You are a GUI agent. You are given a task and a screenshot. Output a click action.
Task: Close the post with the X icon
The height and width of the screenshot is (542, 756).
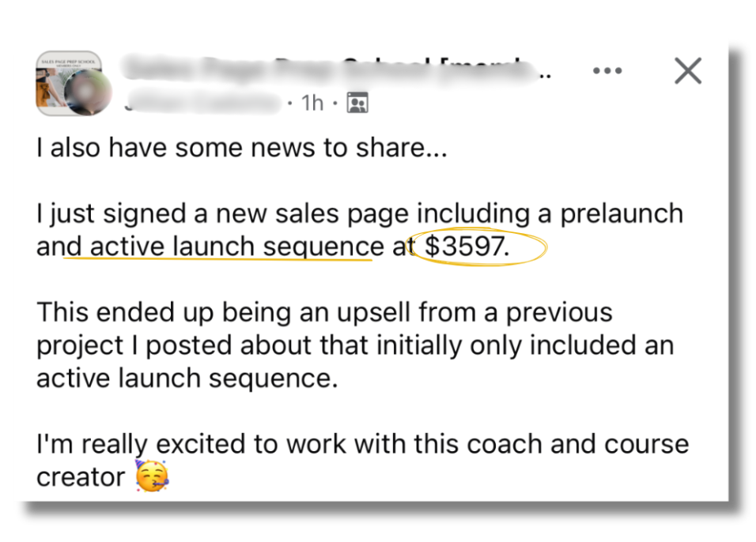click(687, 71)
